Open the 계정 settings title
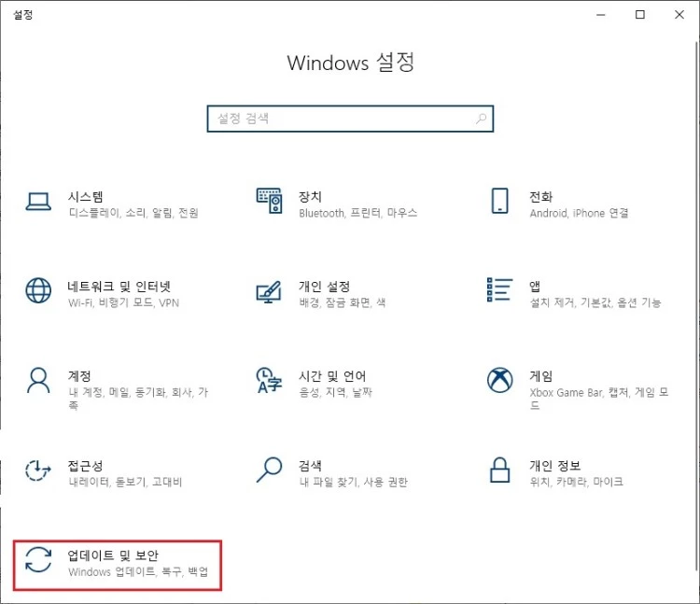The width and height of the screenshot is (700, 604). (x=79, y=376)
